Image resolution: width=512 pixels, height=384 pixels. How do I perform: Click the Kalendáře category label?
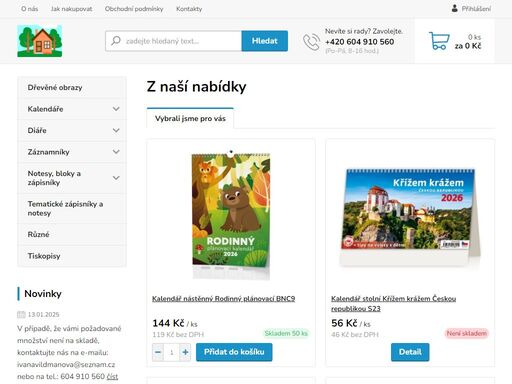point(45,109)
